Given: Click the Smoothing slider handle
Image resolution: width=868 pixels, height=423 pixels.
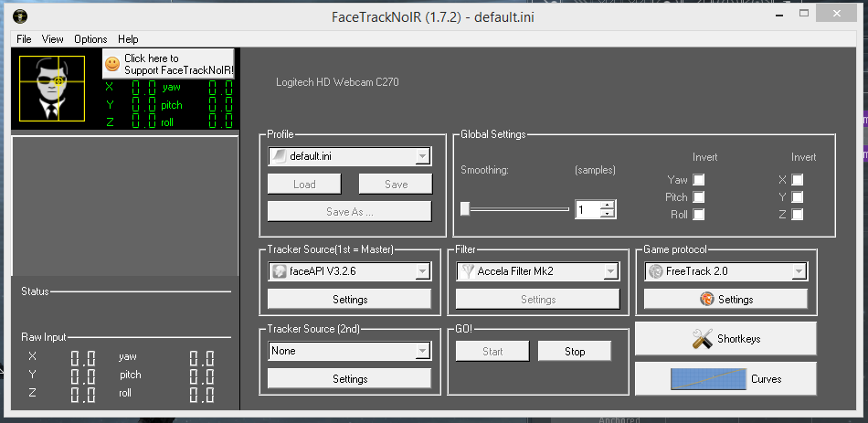Looking at the screenshot, I should click(465, 208).
